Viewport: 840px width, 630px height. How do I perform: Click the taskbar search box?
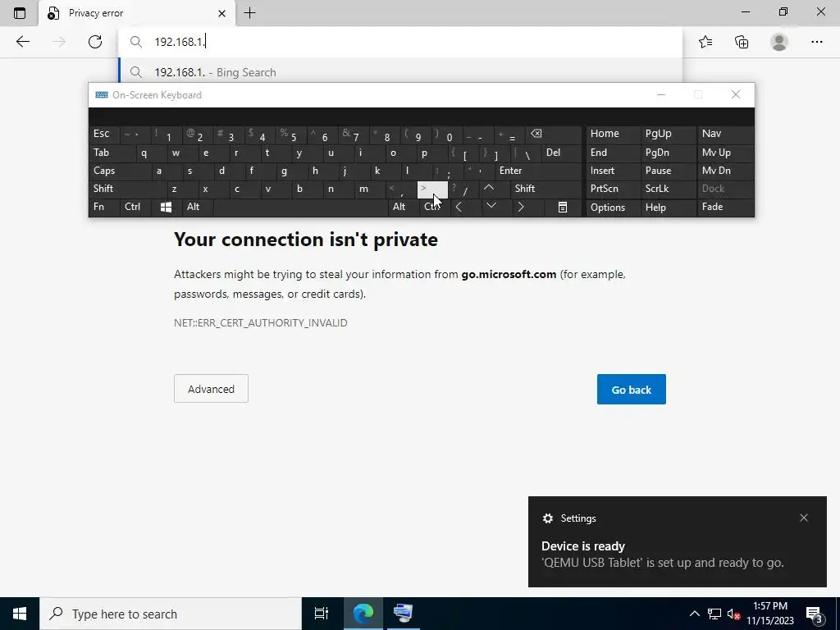171,614
